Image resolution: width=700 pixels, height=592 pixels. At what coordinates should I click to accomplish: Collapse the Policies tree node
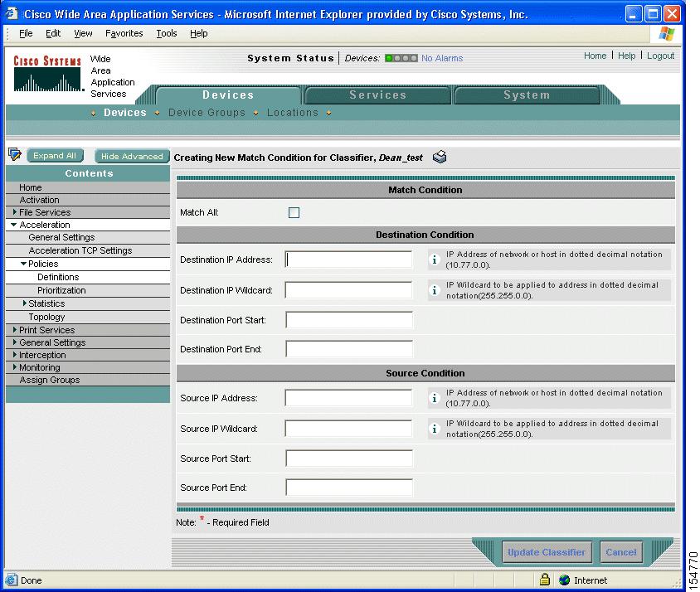click(24, 264)
